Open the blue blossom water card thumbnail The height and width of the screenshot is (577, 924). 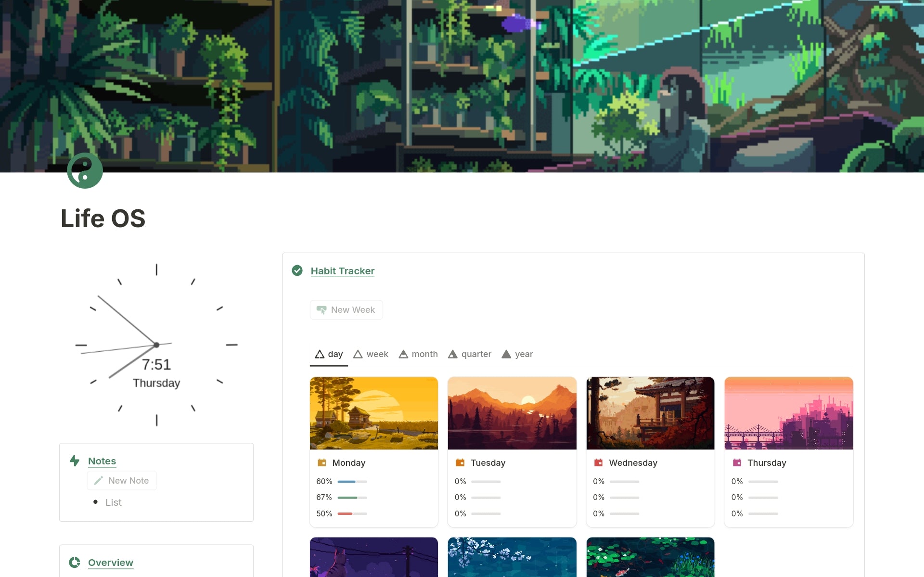(x=512, y=557)
